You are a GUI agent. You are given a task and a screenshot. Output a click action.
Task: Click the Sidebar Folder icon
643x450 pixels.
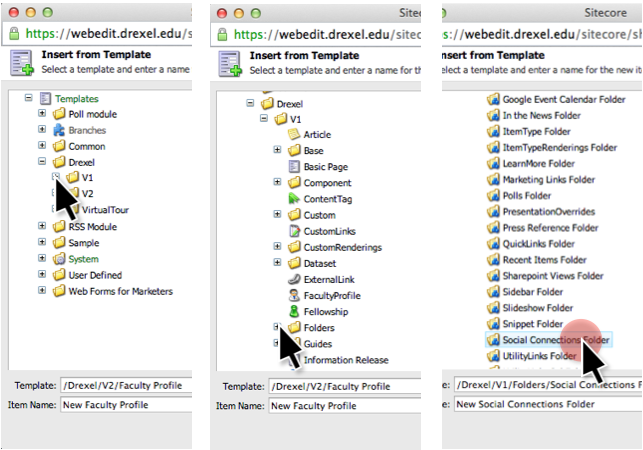pyautogui.click(x=493, y=292)
